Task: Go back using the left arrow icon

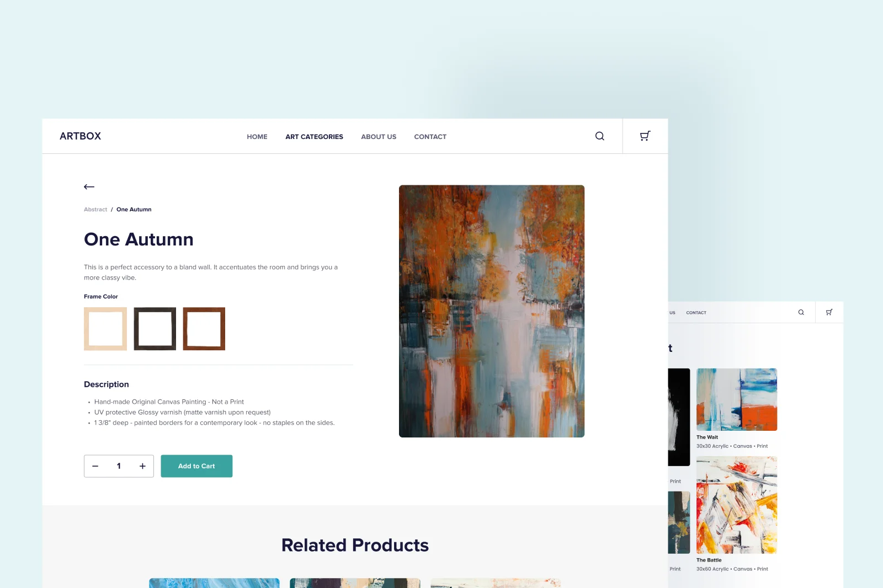Action: pos(89,186)
